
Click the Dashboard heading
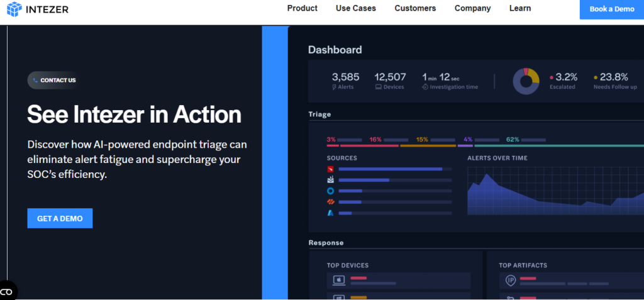pos(335,50)
